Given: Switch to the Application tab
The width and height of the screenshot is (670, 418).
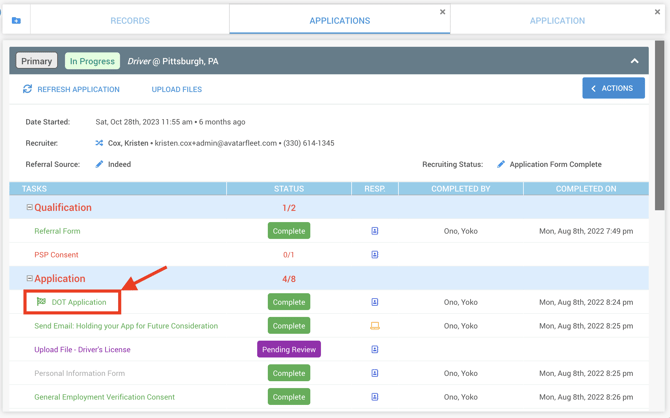Looking at the screenshot, I should tap(557, 20).
